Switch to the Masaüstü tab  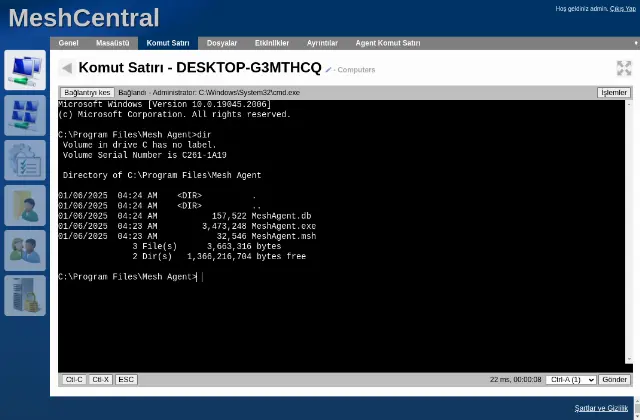[112, 43]
